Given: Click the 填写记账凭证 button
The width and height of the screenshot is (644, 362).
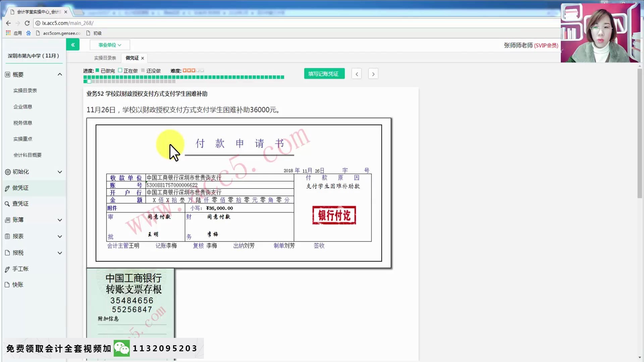Looking at the screenshot, I should pyautogui.click(x=324, y=74).
